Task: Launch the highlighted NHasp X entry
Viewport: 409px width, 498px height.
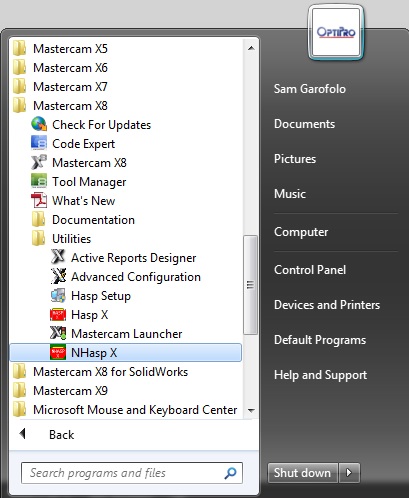Action: [126, 353]
